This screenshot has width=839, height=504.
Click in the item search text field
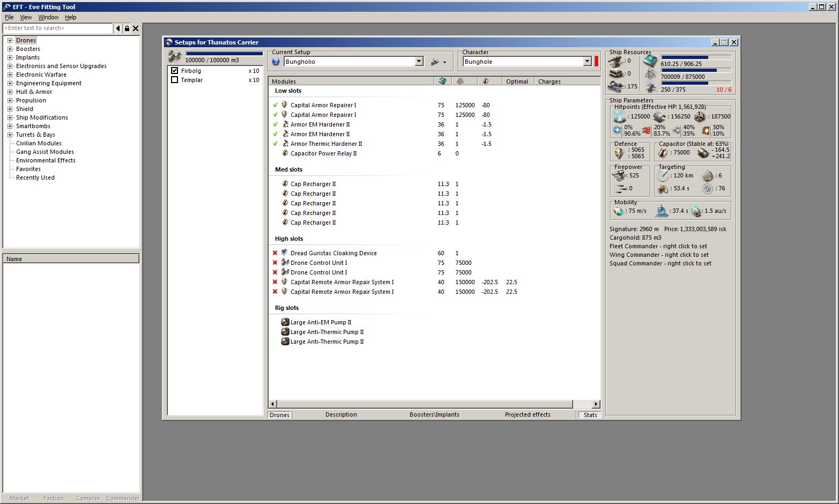click(58, 28)
